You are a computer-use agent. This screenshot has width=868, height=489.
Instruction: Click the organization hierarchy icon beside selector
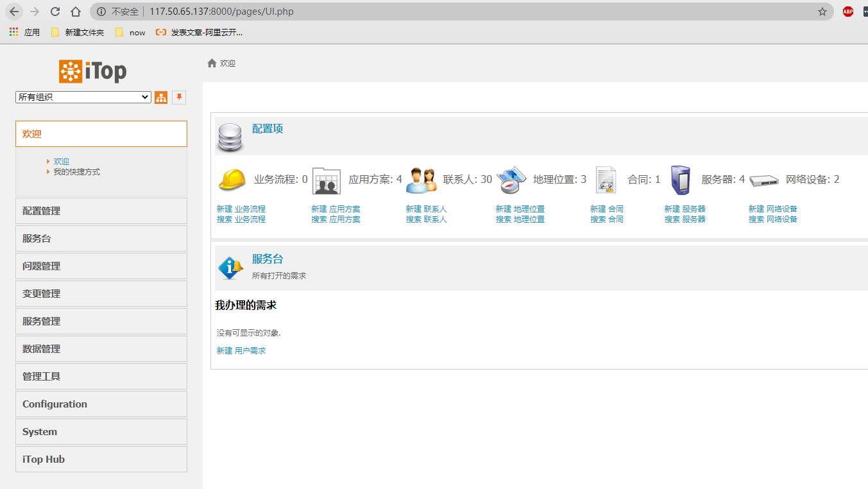pos(161,97)
